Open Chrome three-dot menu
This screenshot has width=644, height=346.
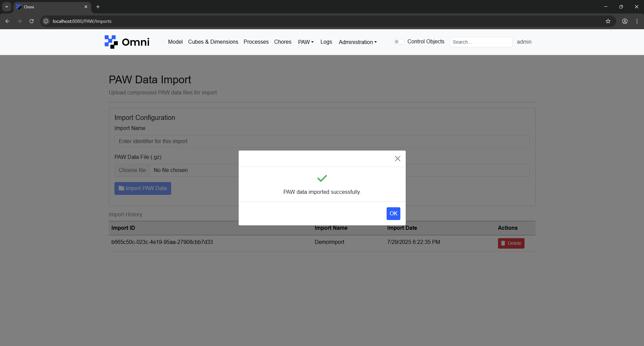point(637,21)
